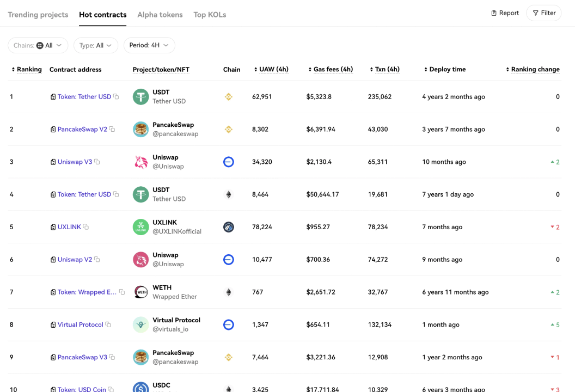Open the Period: 4H dropdown
Screen dimensions: 575x392
pos(149,46)
